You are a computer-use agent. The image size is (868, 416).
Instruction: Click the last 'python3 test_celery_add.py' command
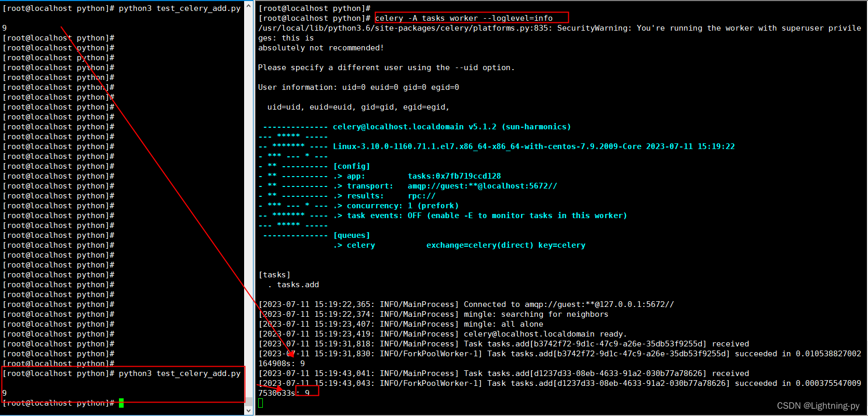180,373
